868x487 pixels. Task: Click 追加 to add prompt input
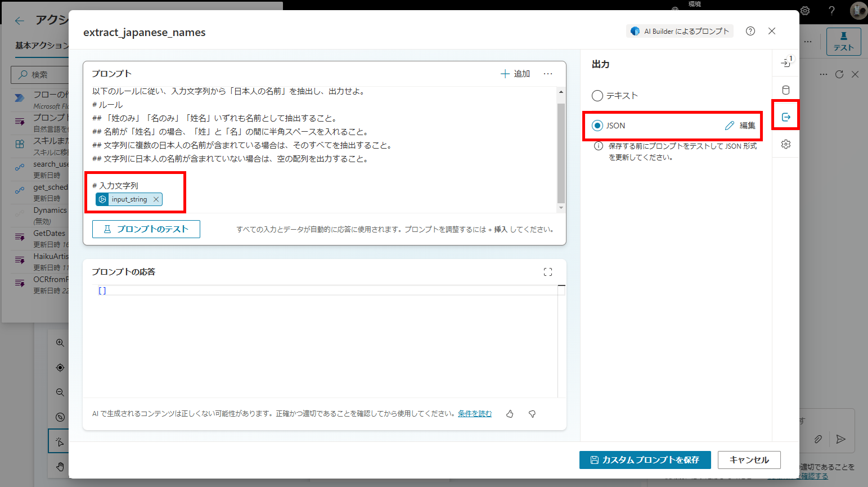(x=515, y=74)
